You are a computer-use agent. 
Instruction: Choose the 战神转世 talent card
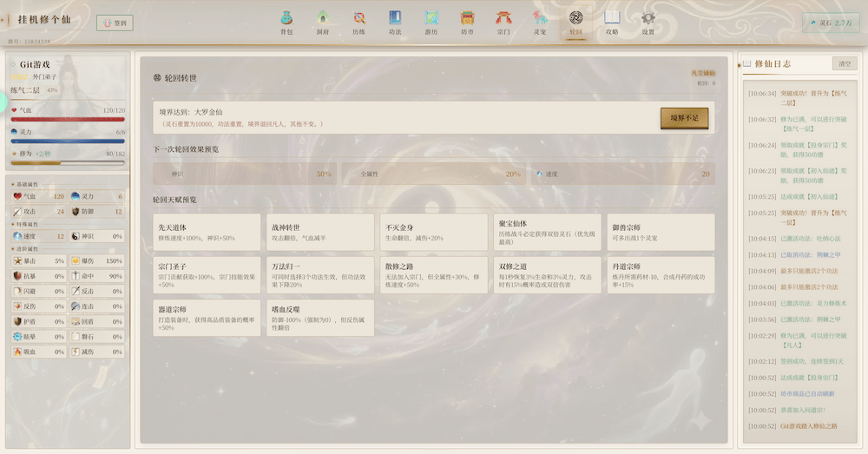[320, 232]
